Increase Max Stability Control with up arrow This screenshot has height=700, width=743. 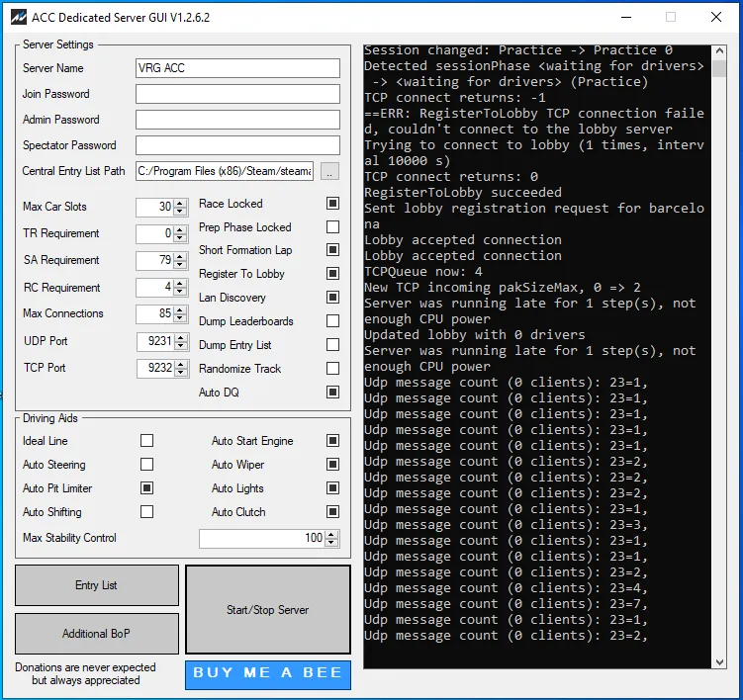click(331, 534)
